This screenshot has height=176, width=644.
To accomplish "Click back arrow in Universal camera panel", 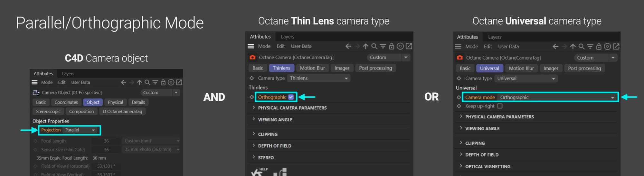I will click(555, 47).
